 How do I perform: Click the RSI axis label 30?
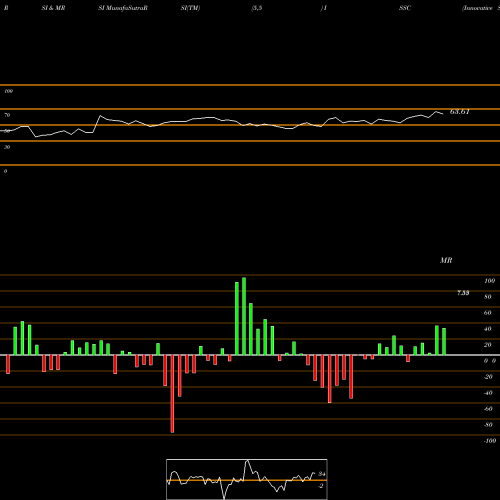point(7,147)
